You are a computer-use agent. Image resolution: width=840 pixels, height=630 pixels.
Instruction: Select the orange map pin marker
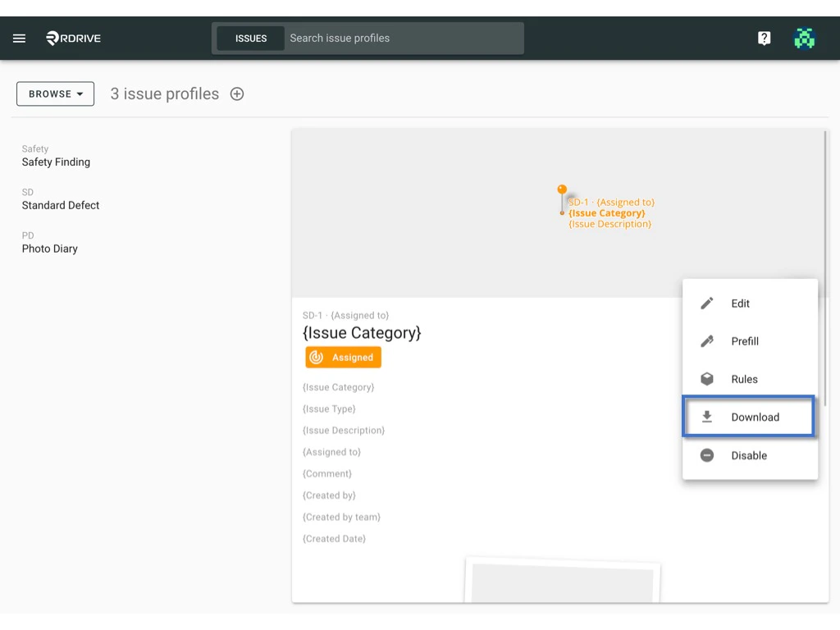[x=562, y=190]
